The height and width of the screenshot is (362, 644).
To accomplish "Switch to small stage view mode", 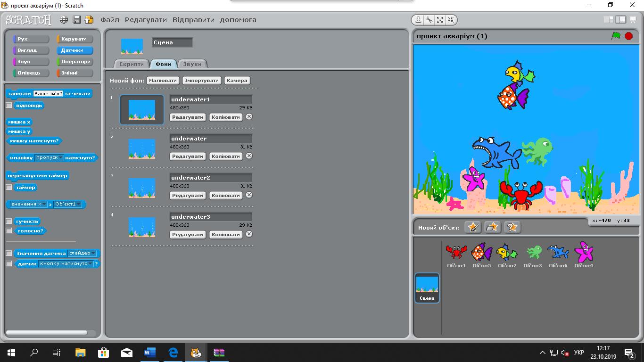I will point(609,20).
